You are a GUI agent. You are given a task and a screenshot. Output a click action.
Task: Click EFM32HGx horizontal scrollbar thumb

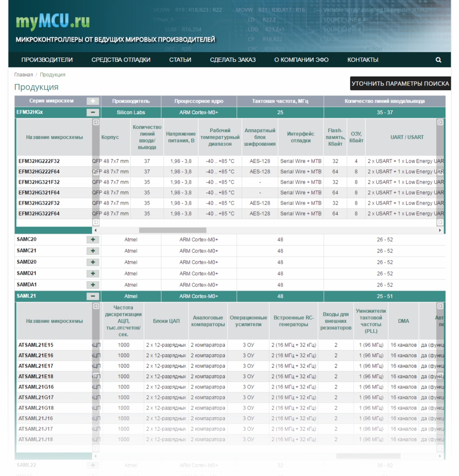pos(173,230)
